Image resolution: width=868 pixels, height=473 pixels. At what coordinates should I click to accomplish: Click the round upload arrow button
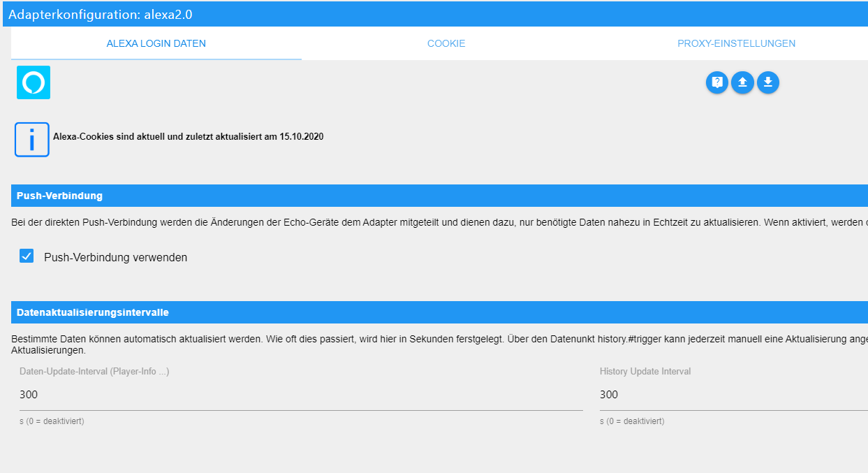point(742,82)
